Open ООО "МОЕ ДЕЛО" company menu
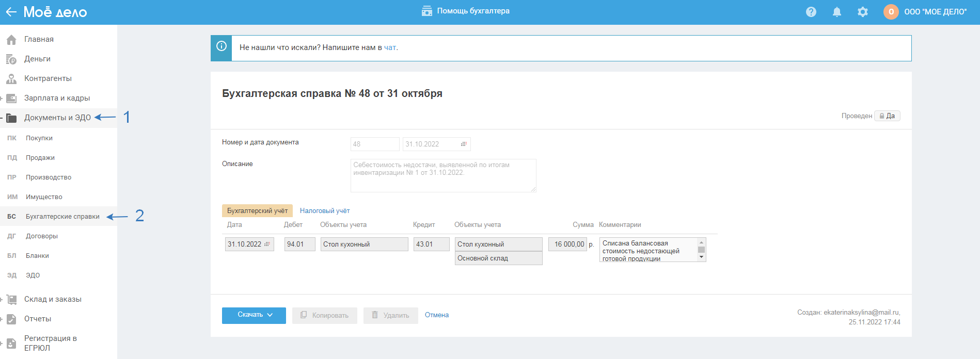The height and width of the screenshot is (359, 980). [x=936, y=12]
